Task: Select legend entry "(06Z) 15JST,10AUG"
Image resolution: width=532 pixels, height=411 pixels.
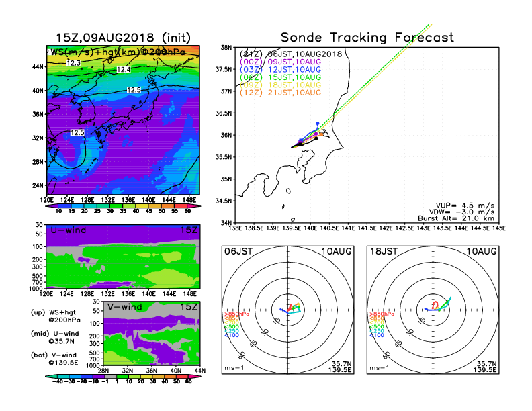Action: click(x=280, y=77)
